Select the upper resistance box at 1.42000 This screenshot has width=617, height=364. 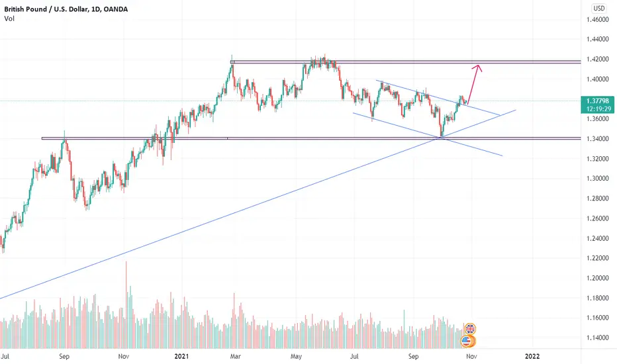coord(405,62)
